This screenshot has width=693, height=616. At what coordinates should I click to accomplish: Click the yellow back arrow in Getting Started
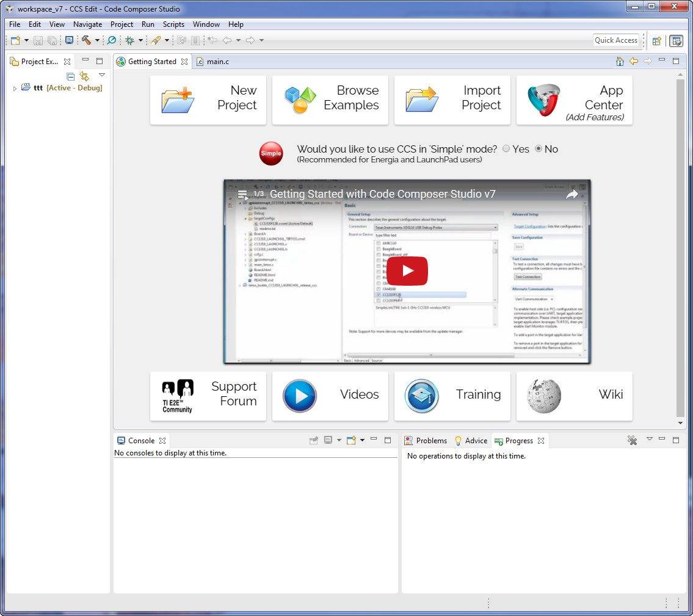pyautogui.click(x=633, y=61)
